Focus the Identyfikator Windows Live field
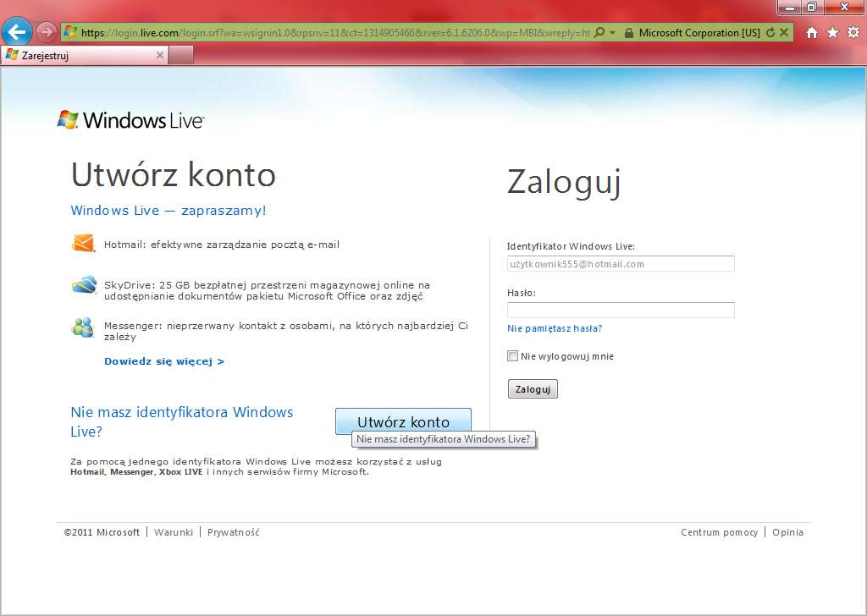The image size is (867, 616). (621, 263)
